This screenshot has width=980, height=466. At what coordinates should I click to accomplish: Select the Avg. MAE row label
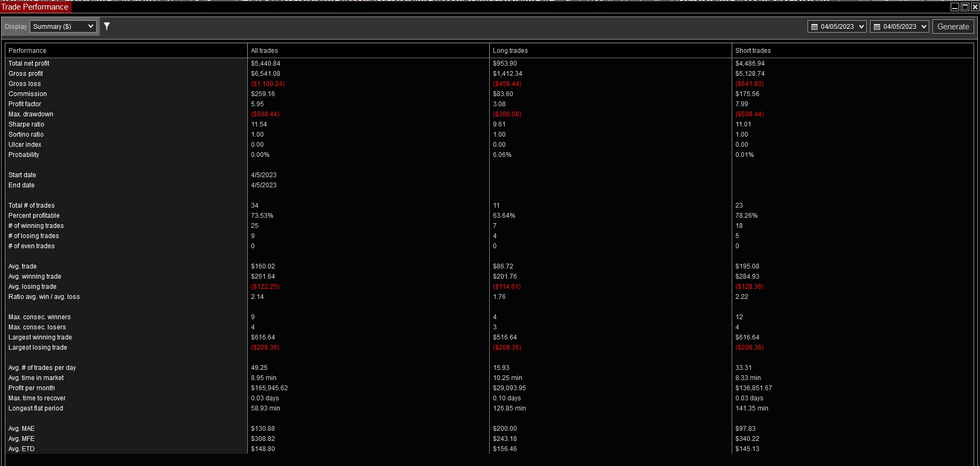tap(21, 429)
